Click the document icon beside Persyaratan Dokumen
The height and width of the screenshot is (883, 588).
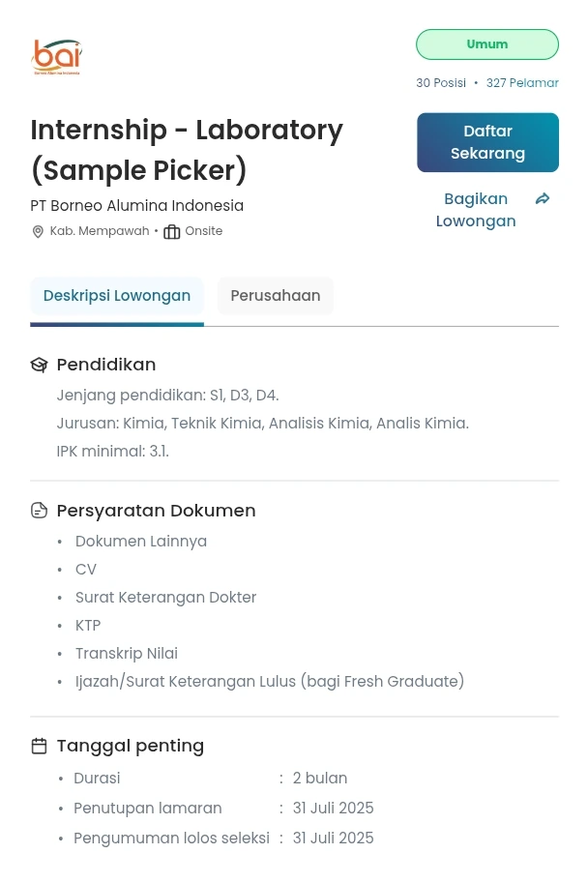tap(39, 511)
